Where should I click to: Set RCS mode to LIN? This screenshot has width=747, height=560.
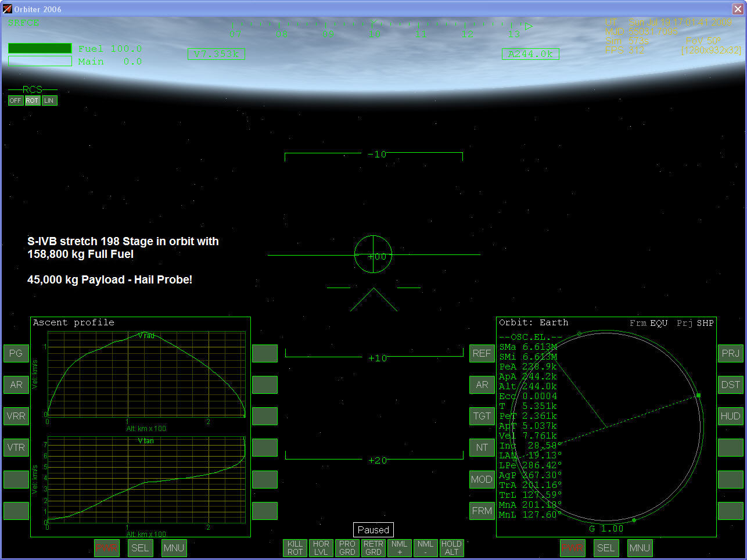pyautogui.click(x=49, y=100)
